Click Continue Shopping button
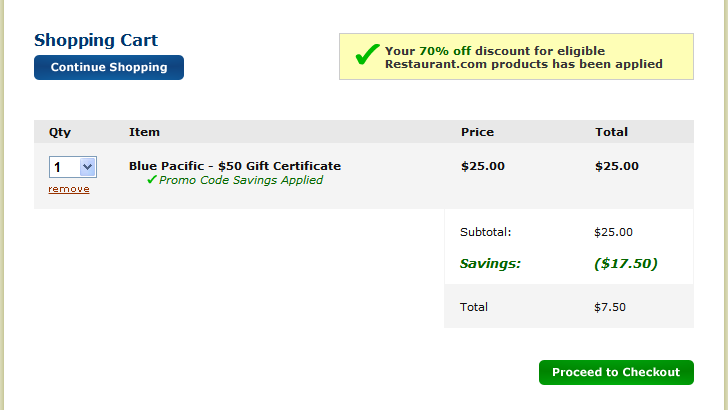728x410 pixels. 109,67
